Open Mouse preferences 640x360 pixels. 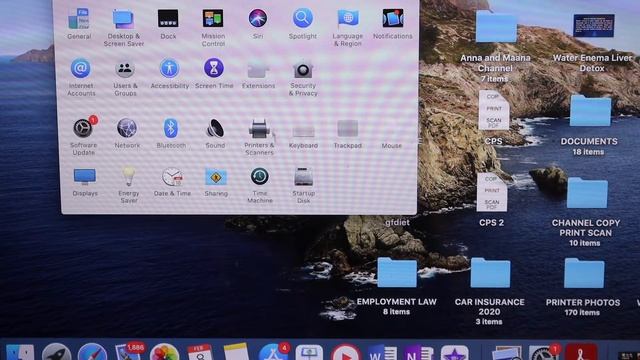[x=391, y=145]
